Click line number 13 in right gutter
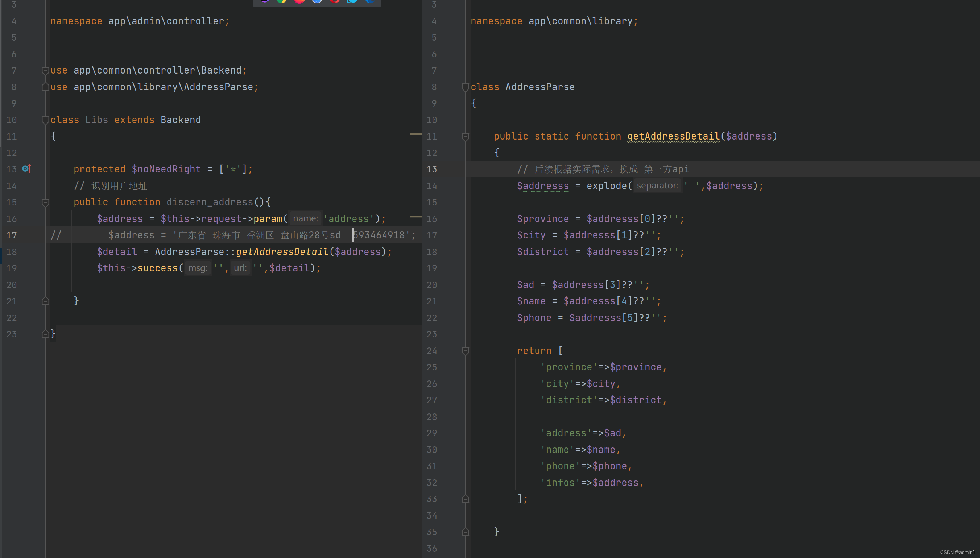This screenshot has width=980, height=558. coord(432,170)
